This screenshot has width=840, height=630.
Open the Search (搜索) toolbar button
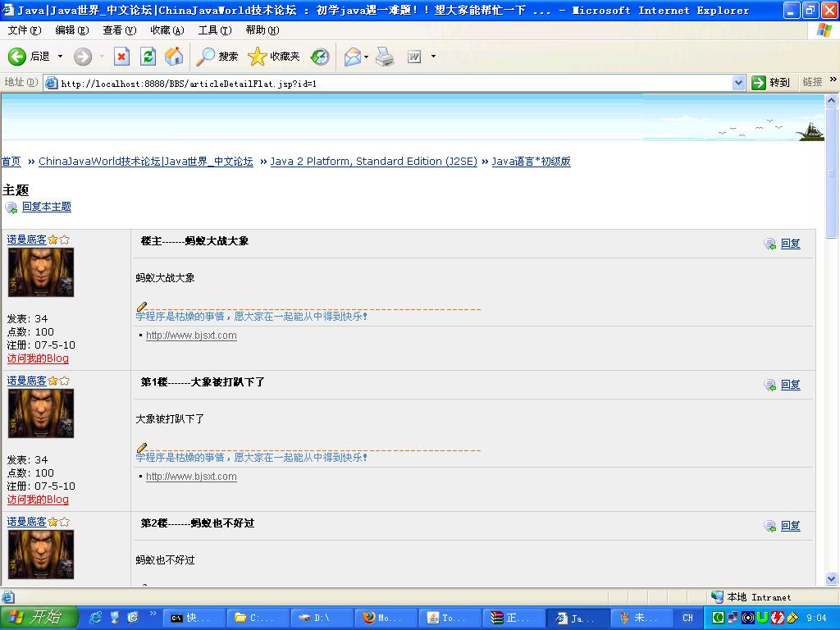point(217,57)
